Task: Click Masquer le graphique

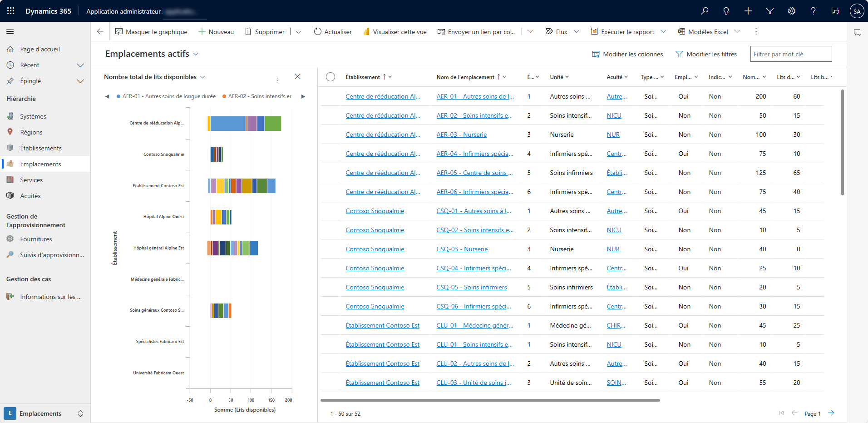Action: tap(151, 32)
